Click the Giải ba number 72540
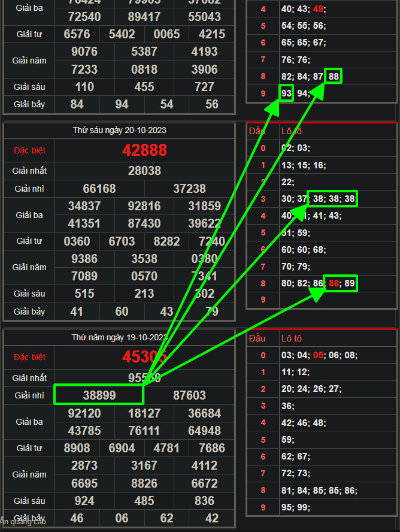 [x=84, y=16]
